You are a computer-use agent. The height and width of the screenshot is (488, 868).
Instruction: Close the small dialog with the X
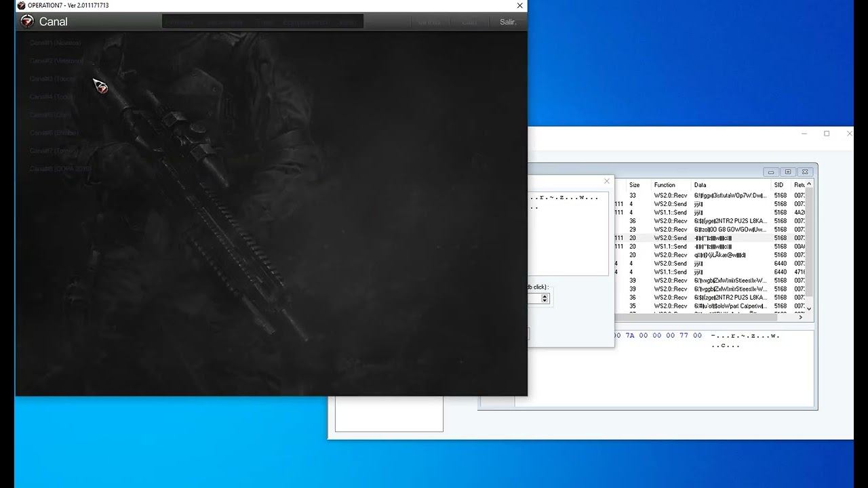pyautogui.click(x=606, y=181)
